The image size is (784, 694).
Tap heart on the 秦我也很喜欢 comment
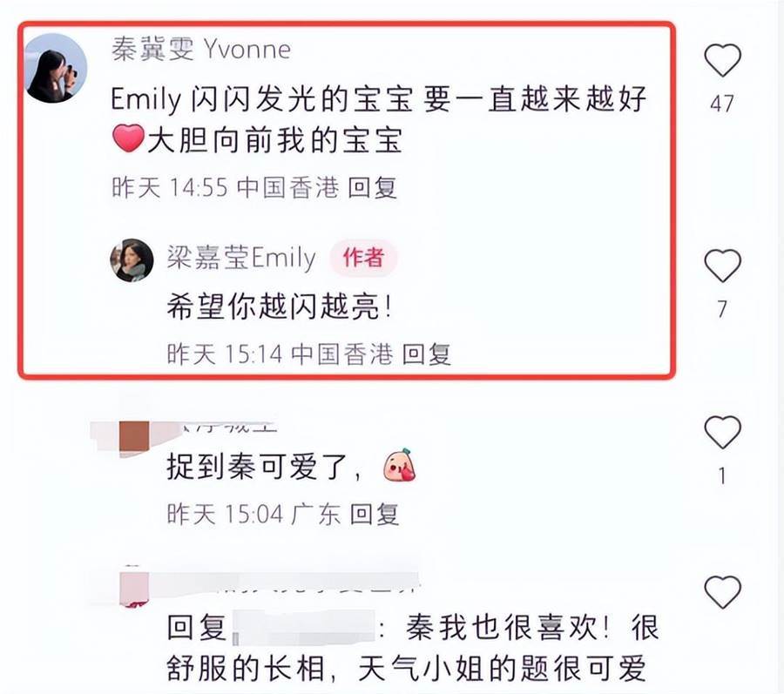[722, 592]
